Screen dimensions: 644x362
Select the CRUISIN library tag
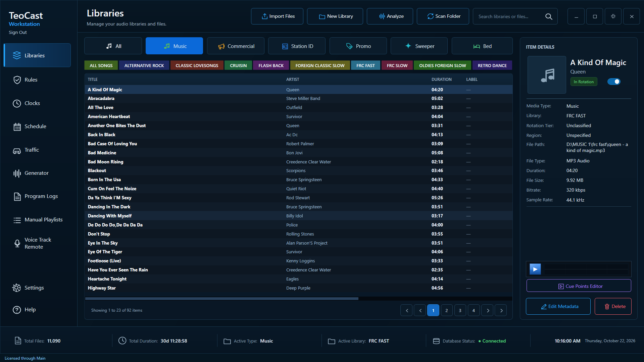coord(238,65)
